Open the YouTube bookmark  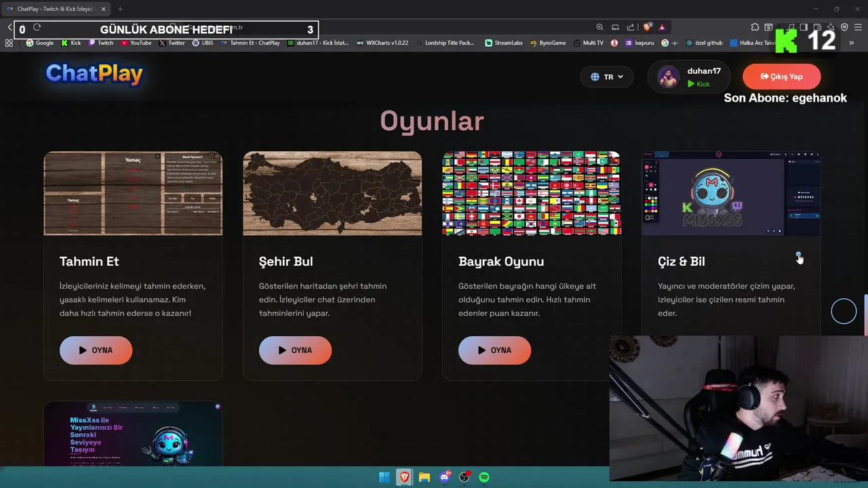(x=136, y=43)
